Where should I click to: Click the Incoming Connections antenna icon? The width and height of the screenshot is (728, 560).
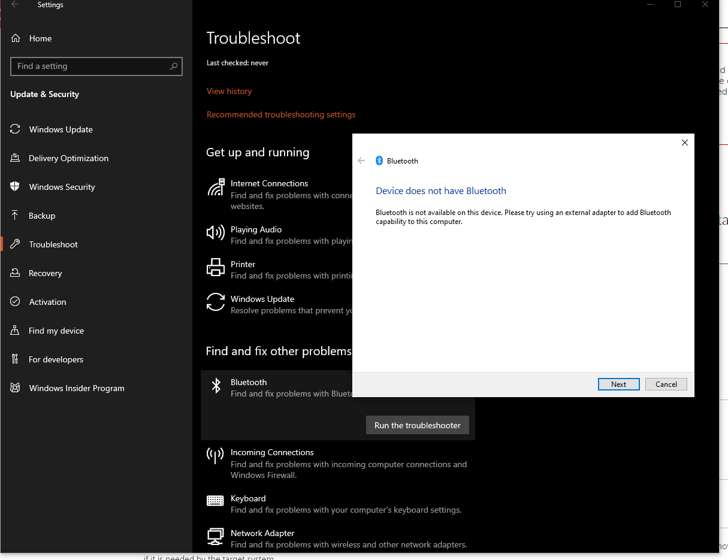[x=216, y=456]
